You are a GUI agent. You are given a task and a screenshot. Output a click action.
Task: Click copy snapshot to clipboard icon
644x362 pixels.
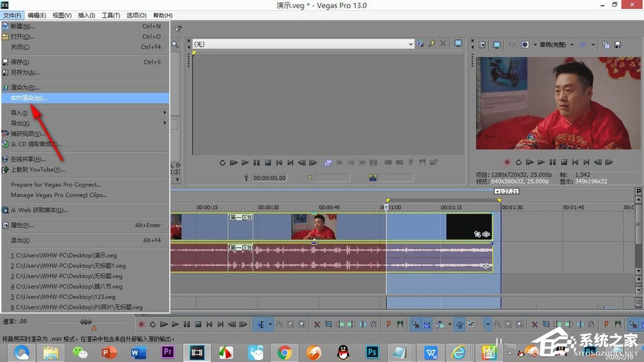click(x=605, y=45)
